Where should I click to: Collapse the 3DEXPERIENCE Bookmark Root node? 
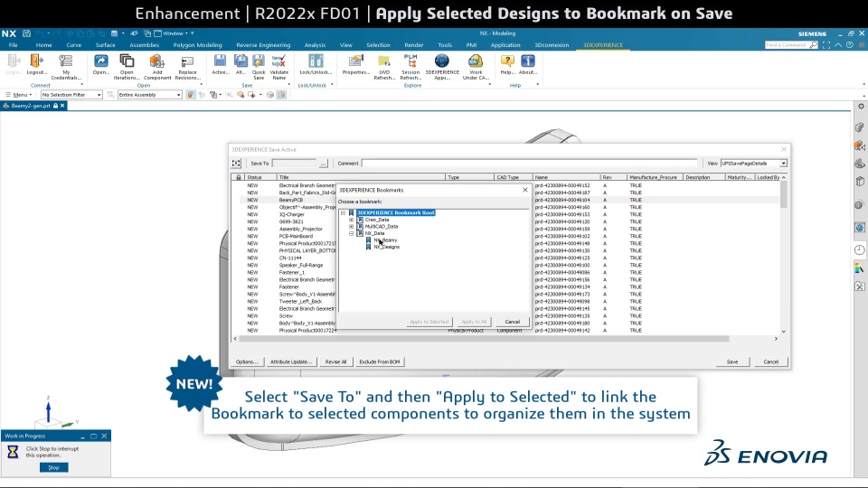(344, 212)
